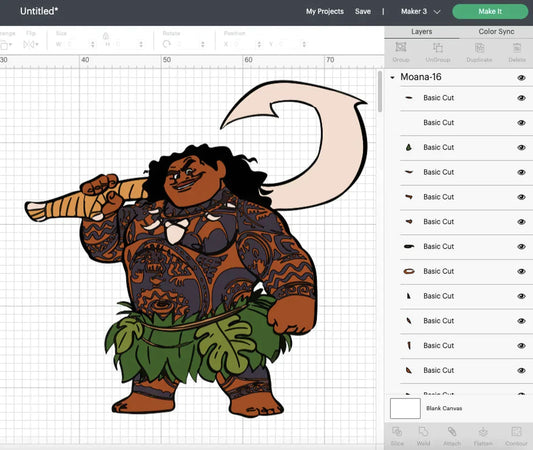Screen dimensions: 533x450
Task: Click the lock proportions icon above Size
Action: click(106, 36)
